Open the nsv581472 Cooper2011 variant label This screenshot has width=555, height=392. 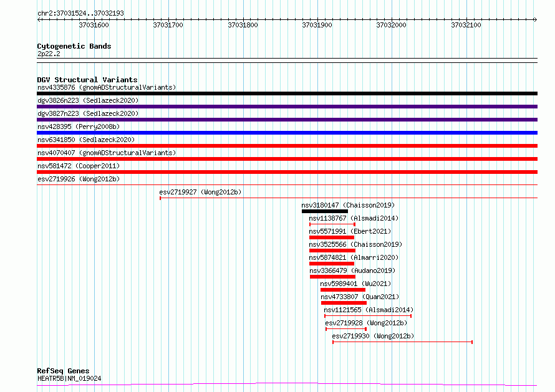tap(78, 166)
